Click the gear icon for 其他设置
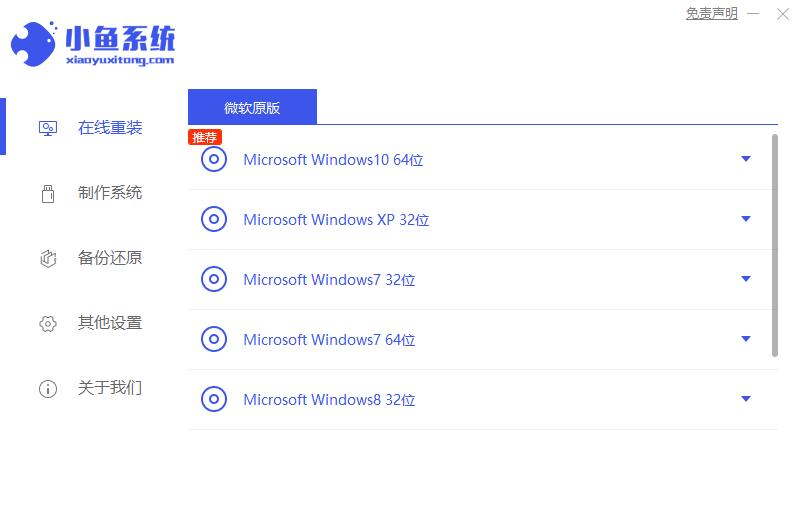 (x=48, y=323)
